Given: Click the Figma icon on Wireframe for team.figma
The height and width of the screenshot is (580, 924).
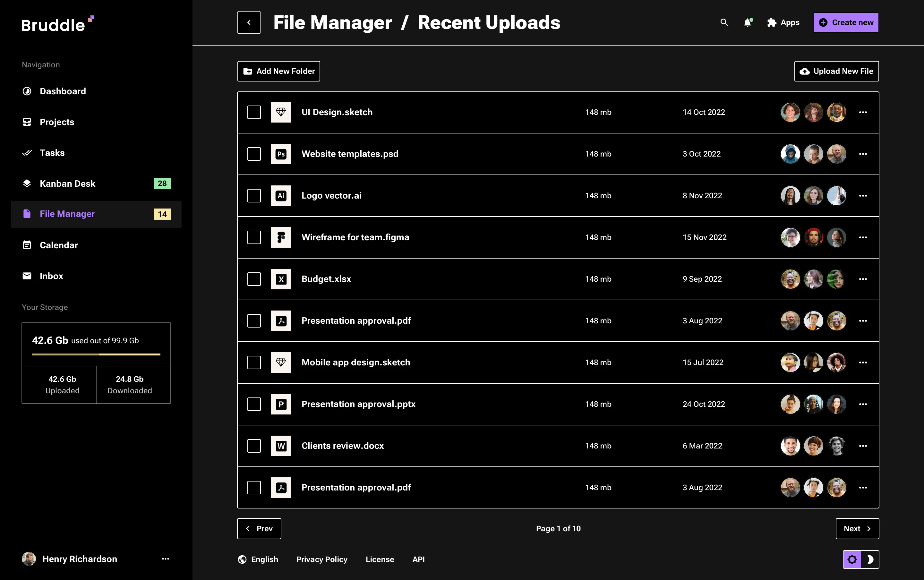Looking at the screenshot, I should (x=281, y=237).
